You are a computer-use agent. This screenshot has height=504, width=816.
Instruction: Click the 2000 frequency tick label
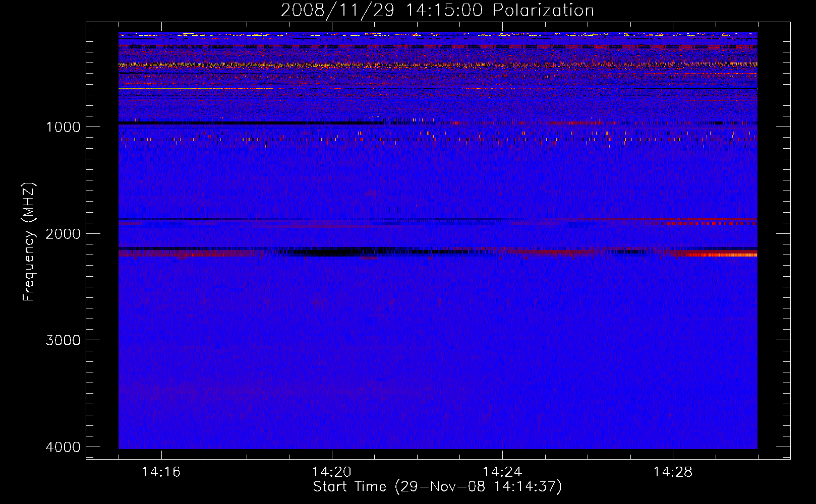pyautogui.click(x=63, y=233)
